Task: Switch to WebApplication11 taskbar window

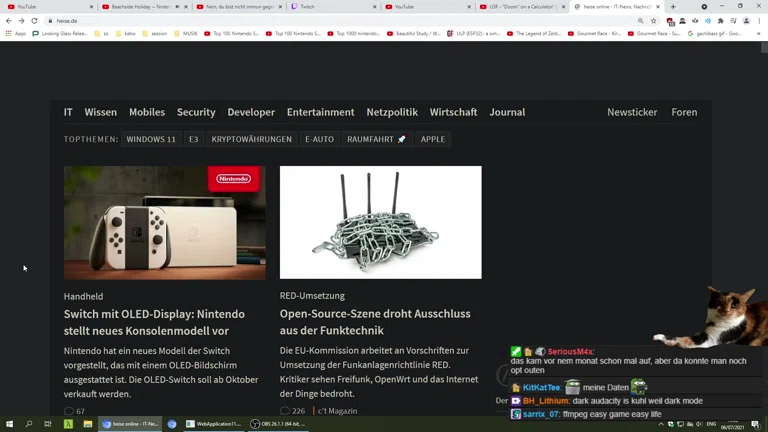Action: [x=214, y=424]
